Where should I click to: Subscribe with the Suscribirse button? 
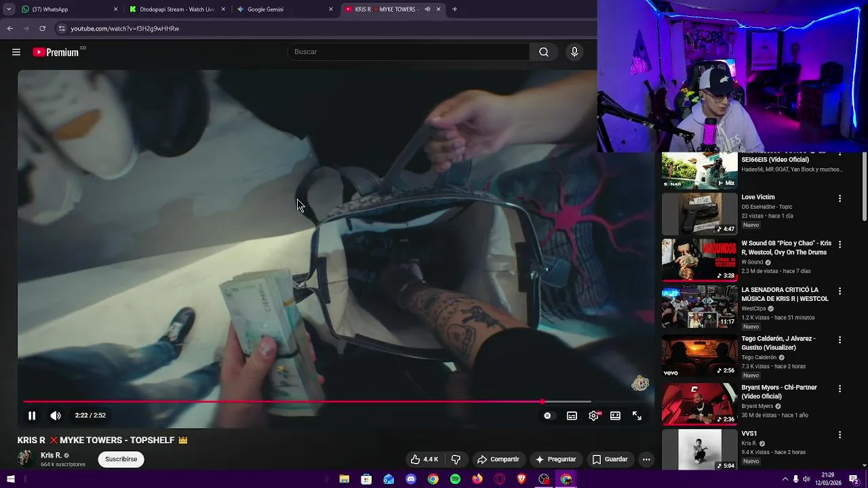pos(121,459)
